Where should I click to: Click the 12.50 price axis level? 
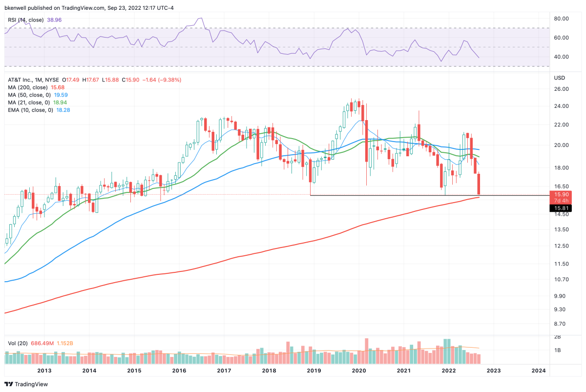[x=561, y=246]
